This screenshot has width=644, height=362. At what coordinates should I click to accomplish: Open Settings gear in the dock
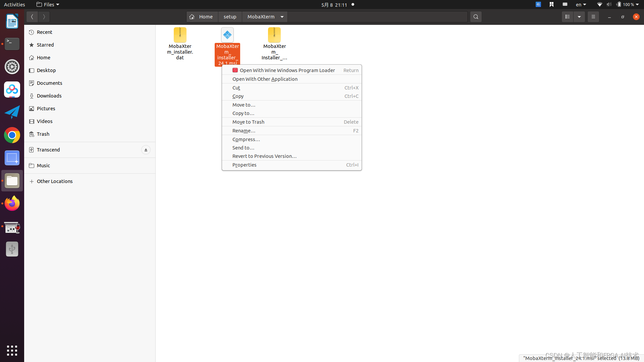pos(12,67)
